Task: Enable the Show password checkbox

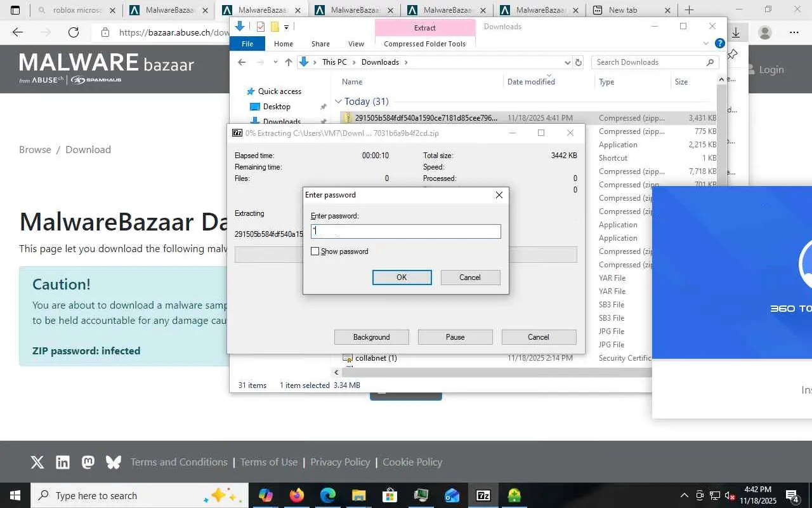Action: pyautogui.click(x=315, y=251)
